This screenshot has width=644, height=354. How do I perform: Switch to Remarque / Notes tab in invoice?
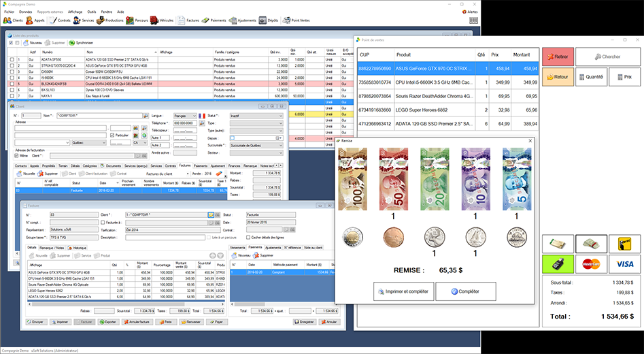click(52, 248)
